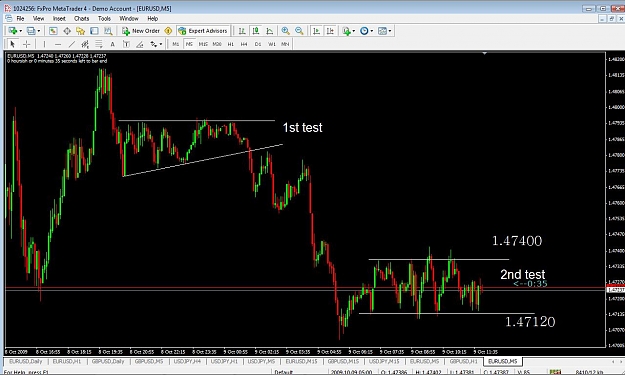This screenshot has width=625, height=375.
Task: Open the View menu
Action: [38, 18]
